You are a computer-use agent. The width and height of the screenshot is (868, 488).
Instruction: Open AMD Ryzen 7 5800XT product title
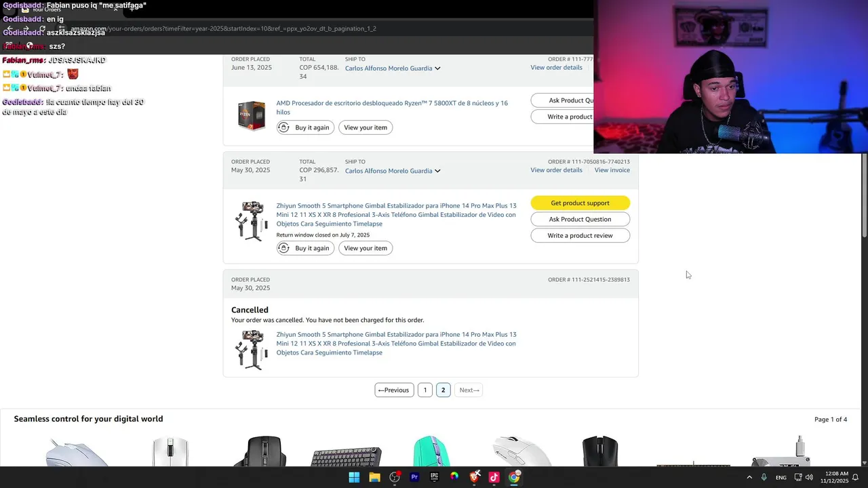pyautogui.click(x=392, y=108)
